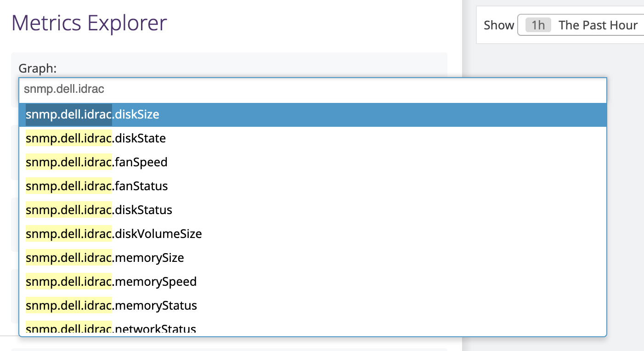Click the 1h time badge
The width and height of the screenshot is (644, 351).
(538, 25)
